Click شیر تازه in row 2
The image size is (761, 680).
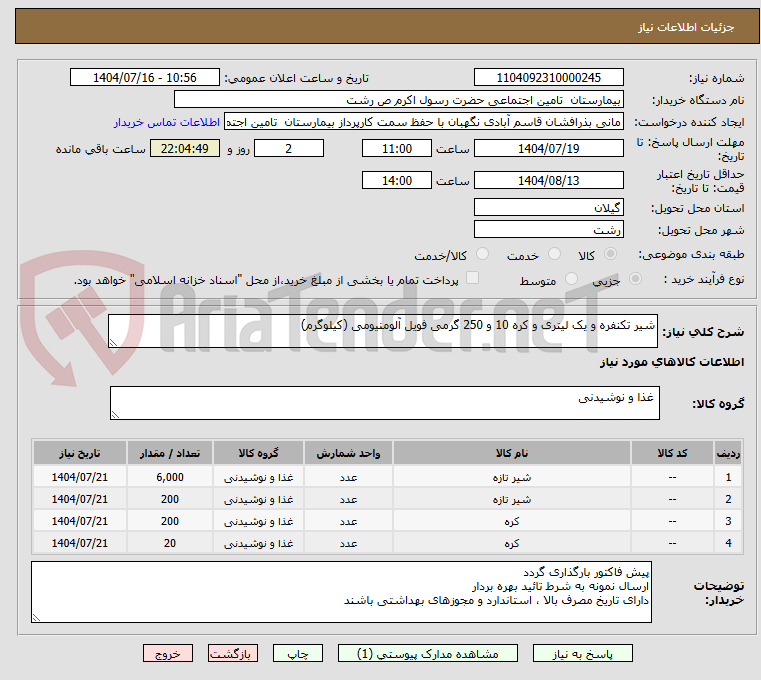(512, 499)
